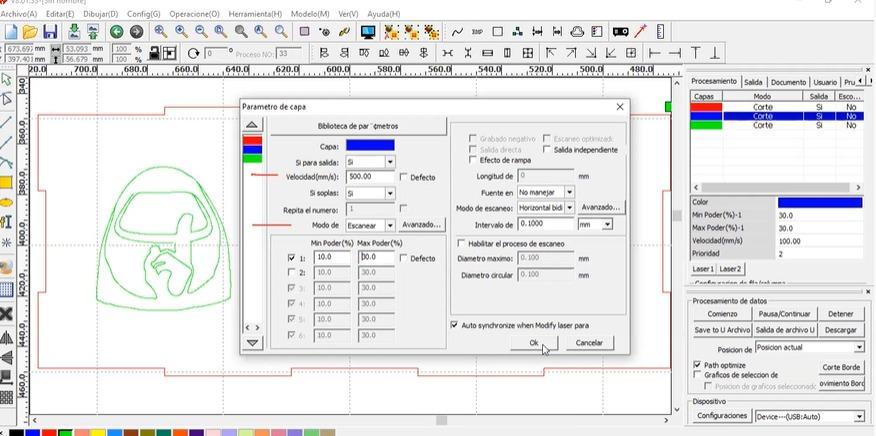Move object to top-left corner arrow icon
Image resolution: width=876 pixels, height=436 pixels.
[x=551, y=53]
